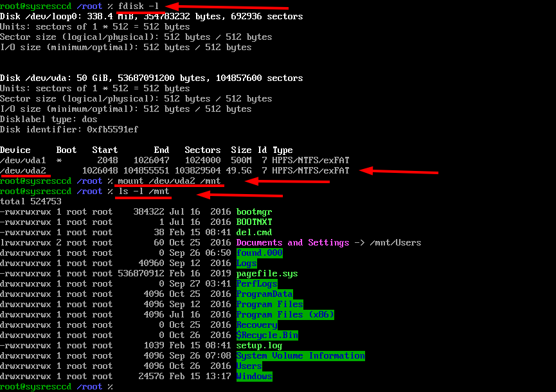Select the start sector value 1026048
The image size is (556, 392).
click(100, 170)
